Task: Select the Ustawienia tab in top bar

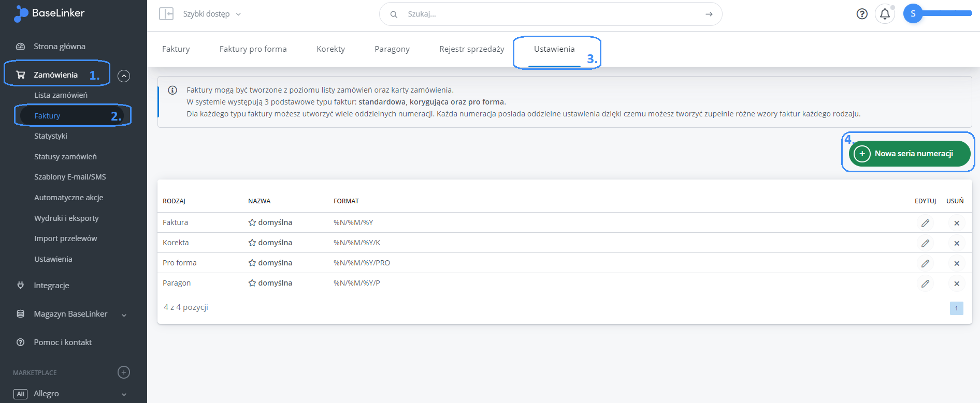Action: click(x=554, y=49)
